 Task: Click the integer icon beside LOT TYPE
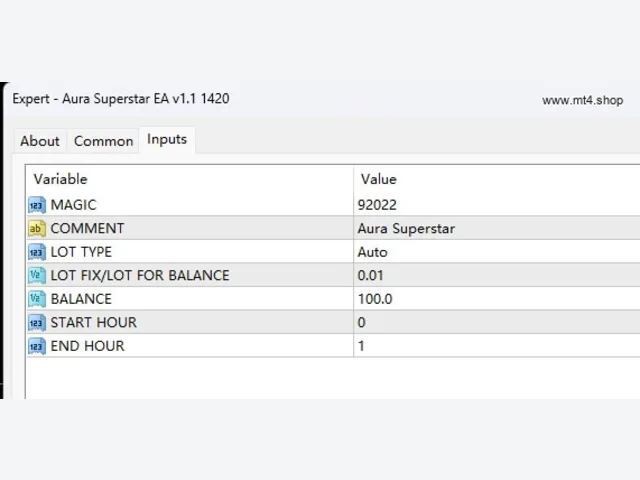37,252
